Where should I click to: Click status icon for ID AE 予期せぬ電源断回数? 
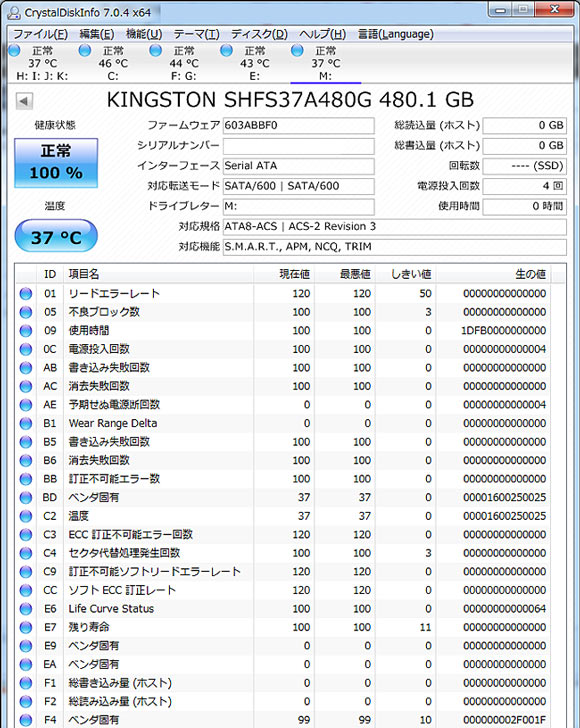coord(26,405)
